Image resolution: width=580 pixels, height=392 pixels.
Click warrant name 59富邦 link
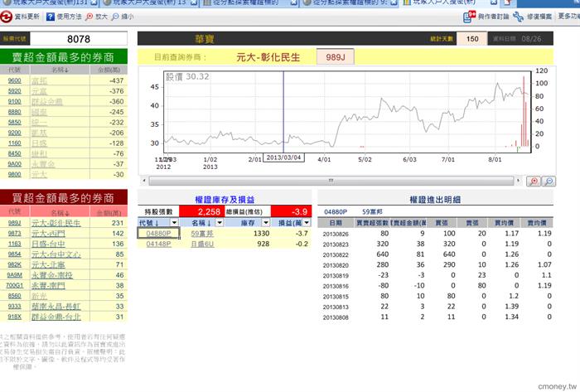pyautogui.click(x=202, y=234)
